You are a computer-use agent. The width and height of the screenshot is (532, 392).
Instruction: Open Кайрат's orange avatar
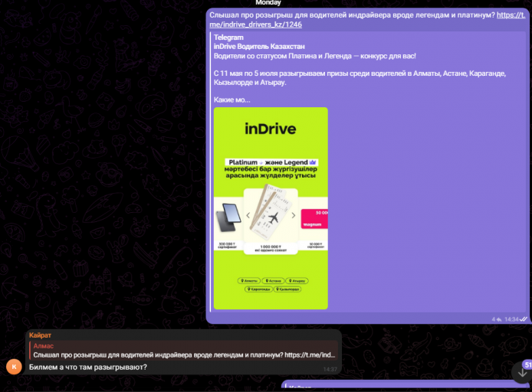click(x=14, y=367)
